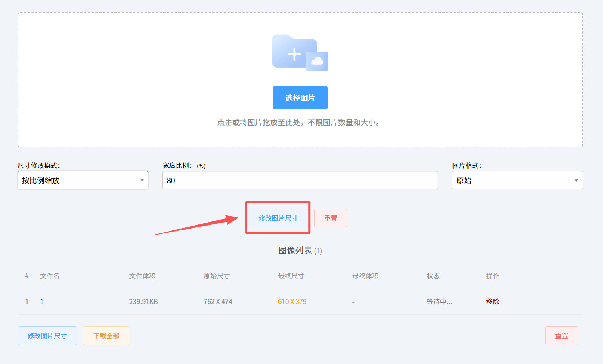The width and height of the screenshot is (603, 364).
Task: Click the 图像列表 heading
Action: tap(300, 250)
